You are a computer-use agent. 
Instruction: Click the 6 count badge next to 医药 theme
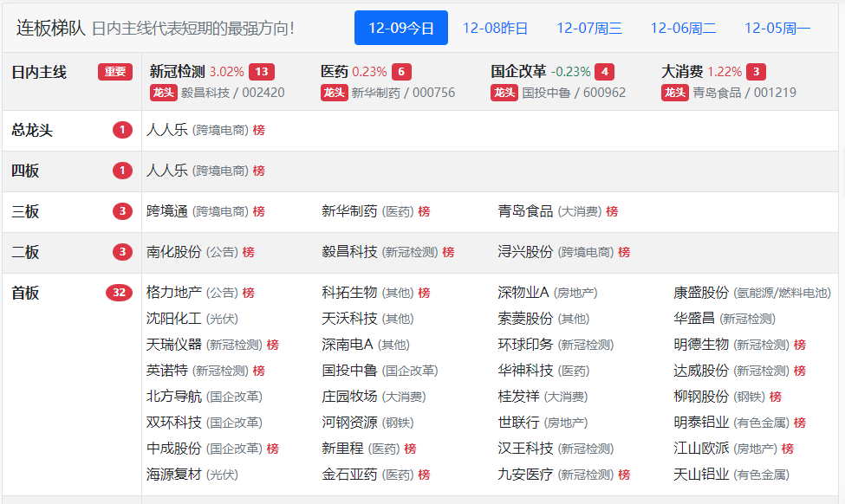pos(401,72)
